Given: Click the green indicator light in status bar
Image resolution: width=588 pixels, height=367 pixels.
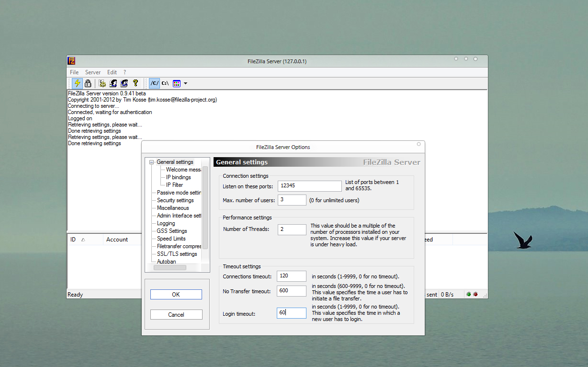Looking at the screenshot, I should pos(469,294).
